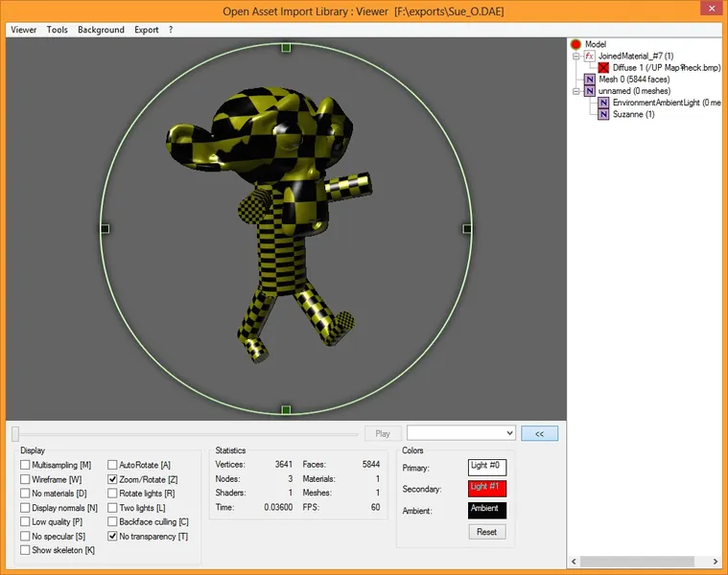
Task: Select Suzanne (1) tree item
Action: pos(633,114)
